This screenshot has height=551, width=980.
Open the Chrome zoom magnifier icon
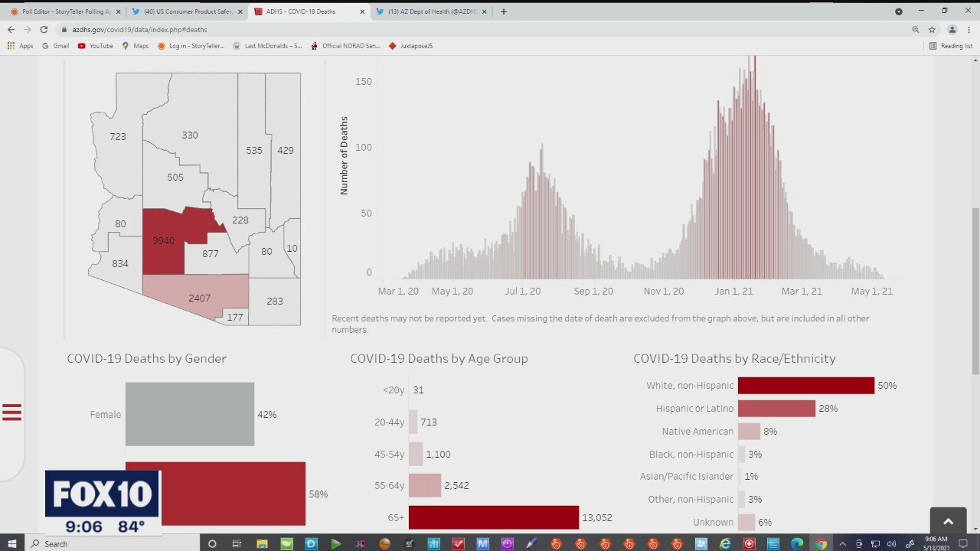coord(915,29)
